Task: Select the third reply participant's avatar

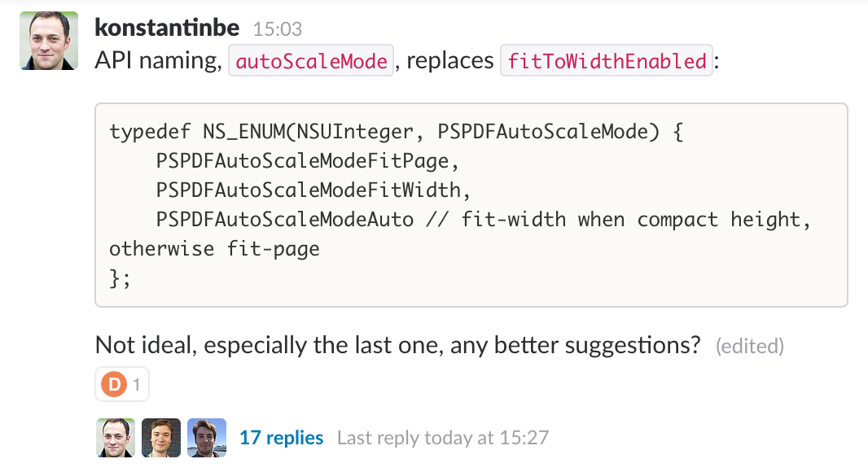Action: pyautogui.click(x=206, y=437)
